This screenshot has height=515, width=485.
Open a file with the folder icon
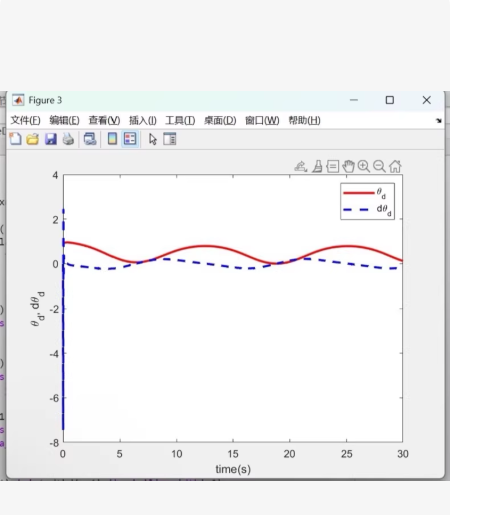point(33,139)
